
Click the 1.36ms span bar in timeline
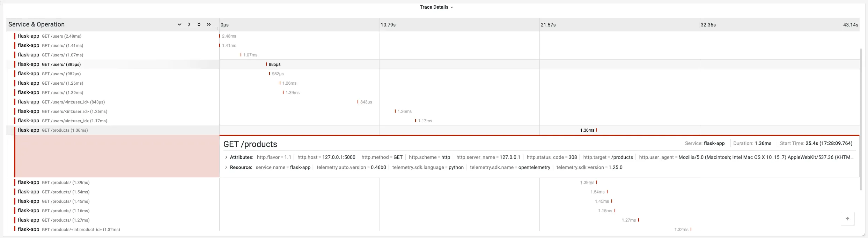pos(597,130)
